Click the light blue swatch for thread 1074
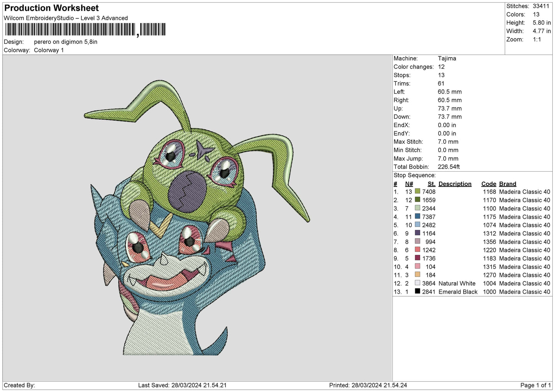555x392 pixels. 417,225
